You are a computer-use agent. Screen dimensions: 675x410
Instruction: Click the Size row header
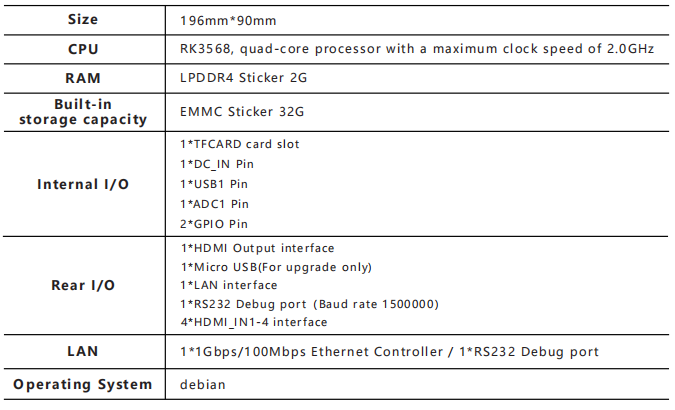pos(83,19)
